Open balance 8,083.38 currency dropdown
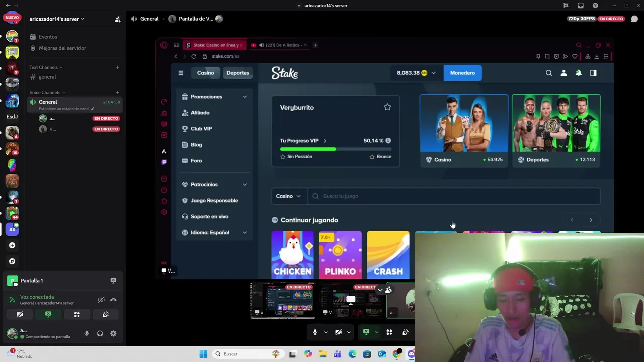Screen dimensions: 644x362 pos(417,73)
